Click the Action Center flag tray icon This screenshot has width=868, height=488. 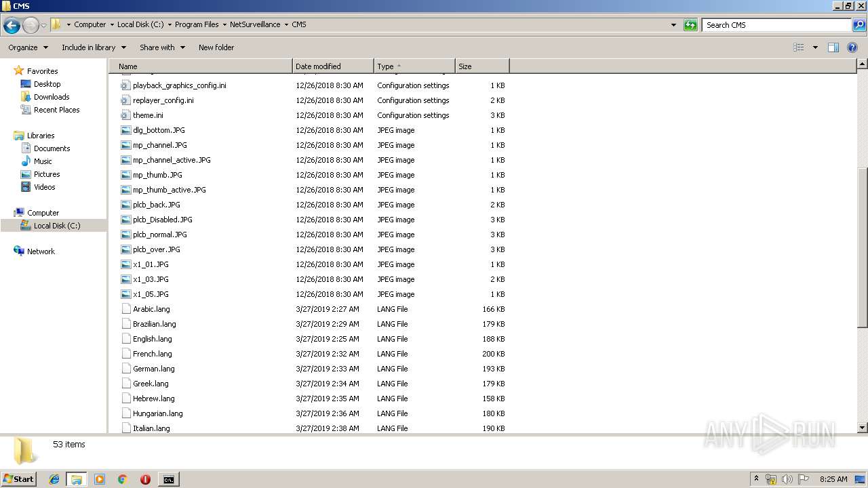tap(804, 479)
